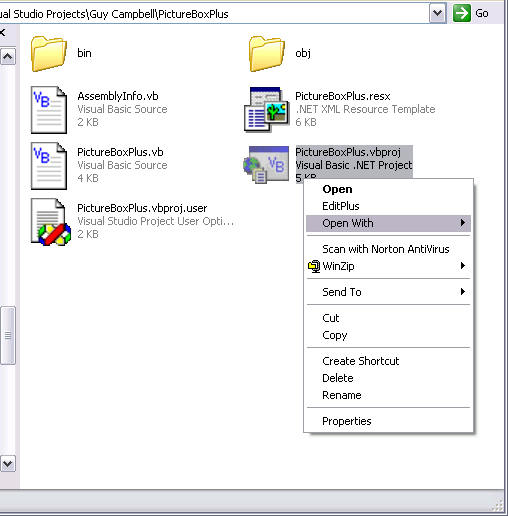Click the scrollbar down arrow button

coord(7,464)
